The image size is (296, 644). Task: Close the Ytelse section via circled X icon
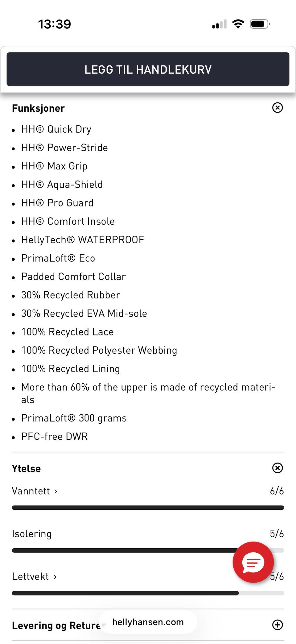pos(277,468)
